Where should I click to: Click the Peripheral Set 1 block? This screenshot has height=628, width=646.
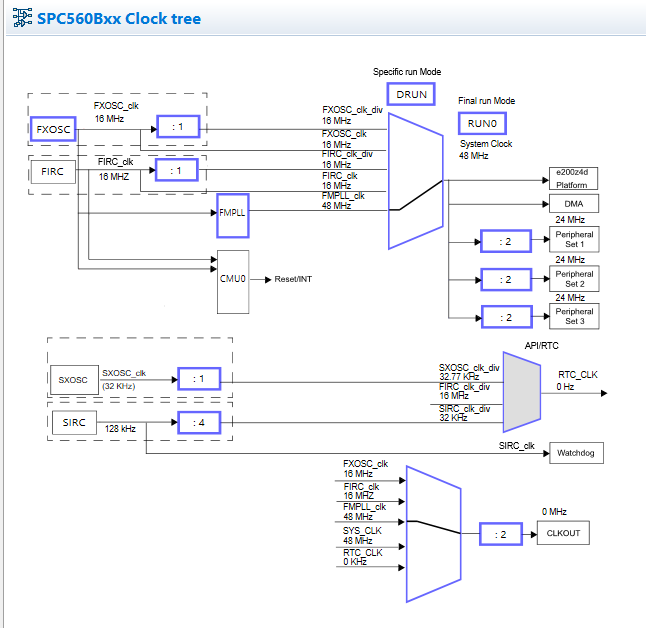tap(574, 239)
